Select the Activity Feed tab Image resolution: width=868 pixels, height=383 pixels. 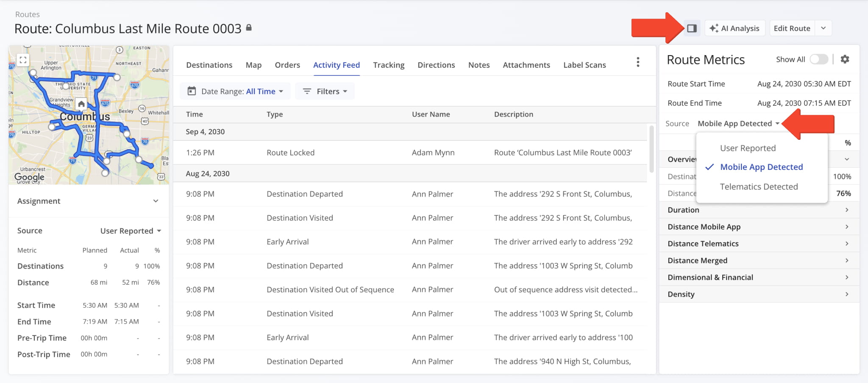pos(337,65)
